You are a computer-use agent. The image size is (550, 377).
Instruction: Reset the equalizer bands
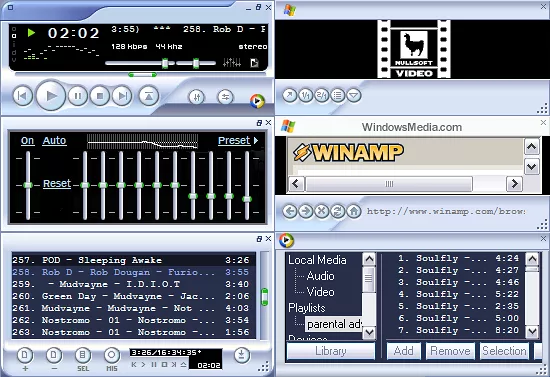[57, 183]
